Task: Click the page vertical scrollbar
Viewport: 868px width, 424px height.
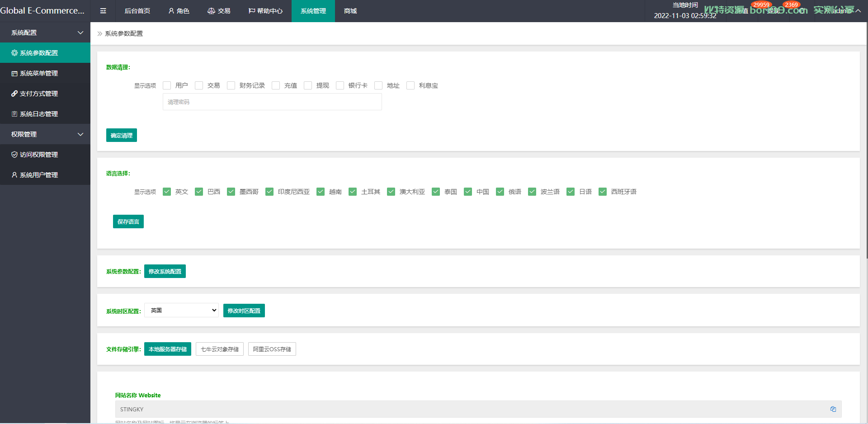Action: tap(867, 140)
